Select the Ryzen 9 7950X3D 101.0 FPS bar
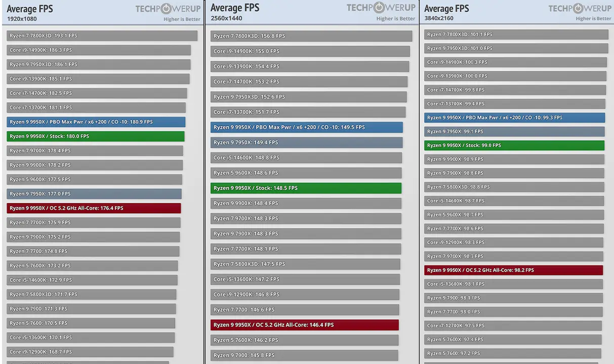The image size is (614, 364). 516,49
